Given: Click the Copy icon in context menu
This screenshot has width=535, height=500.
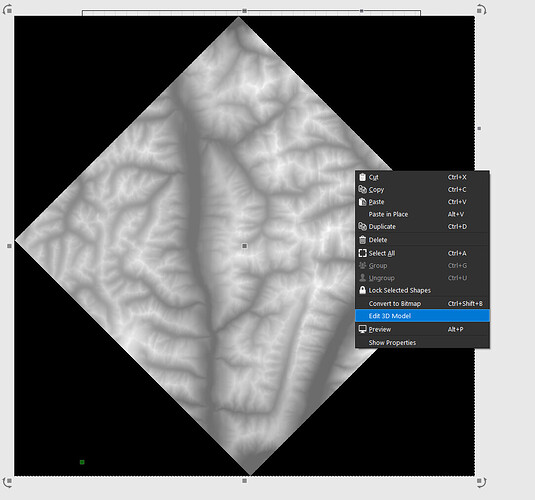Looking at the screenshot, I should point(362,189).
